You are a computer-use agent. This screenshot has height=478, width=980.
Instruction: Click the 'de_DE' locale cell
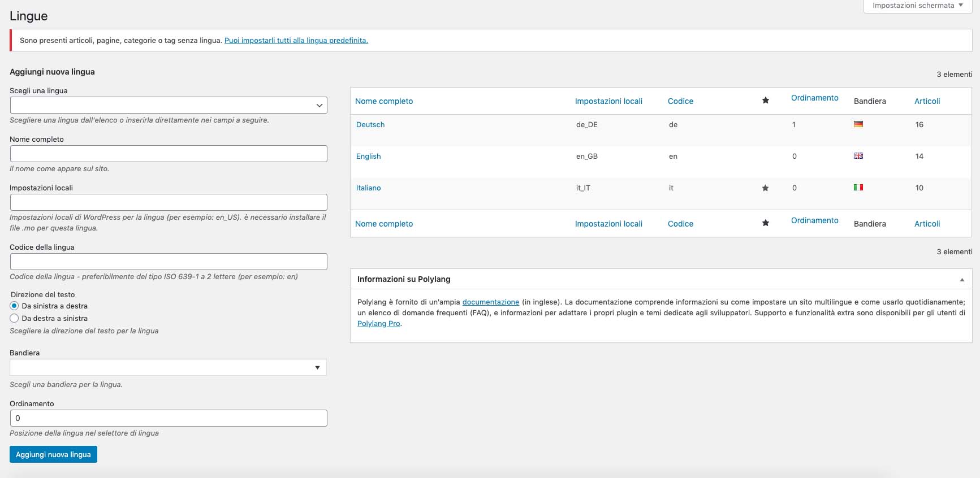pyautogui.click(x=587, y=125)
